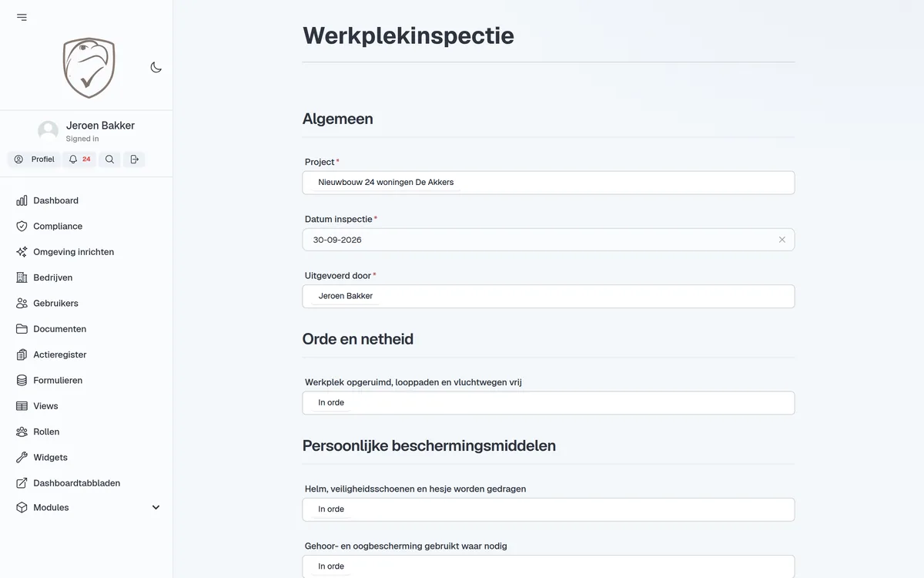Click Jeroen Bakker avatar icon
This screenshot has width=924, height=578.
tap(48, 131)
